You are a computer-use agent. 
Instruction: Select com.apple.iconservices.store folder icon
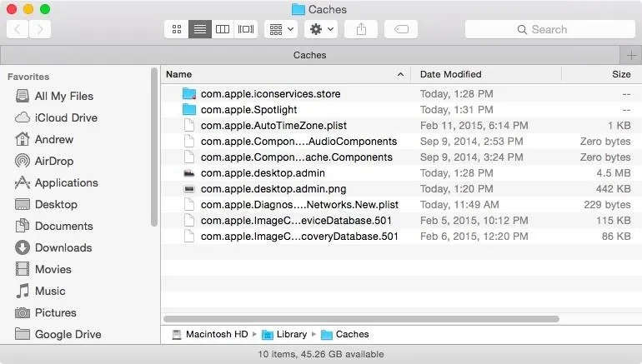click(x=189, y=93)
